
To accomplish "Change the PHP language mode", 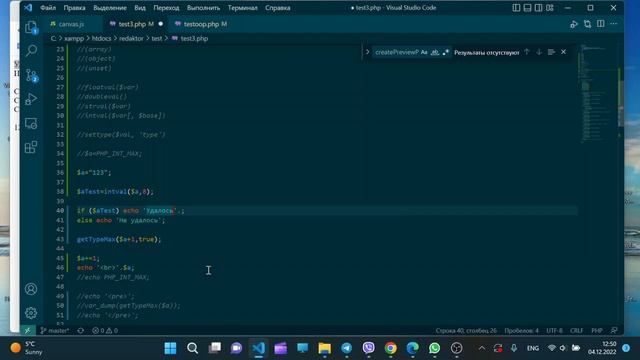I will 597,331.
